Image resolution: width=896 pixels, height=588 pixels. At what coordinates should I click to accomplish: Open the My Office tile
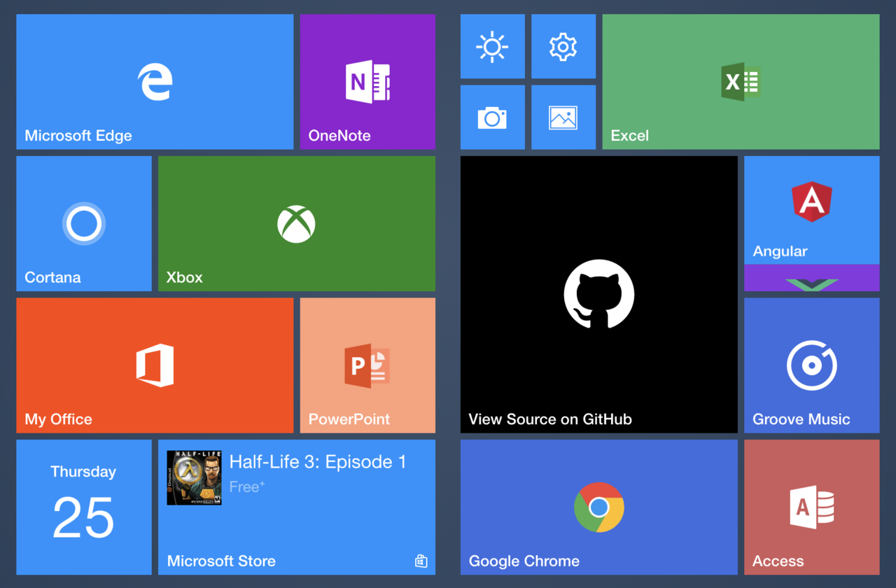155,365
